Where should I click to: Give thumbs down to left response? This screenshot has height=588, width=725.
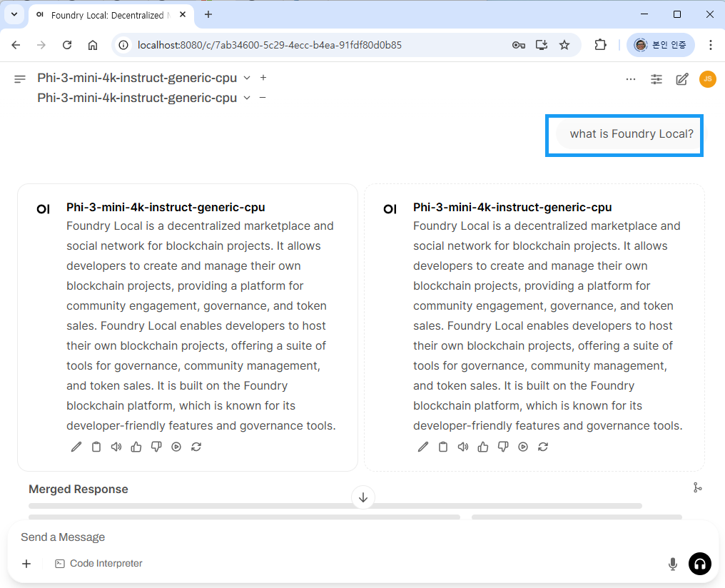click(156, 447)
